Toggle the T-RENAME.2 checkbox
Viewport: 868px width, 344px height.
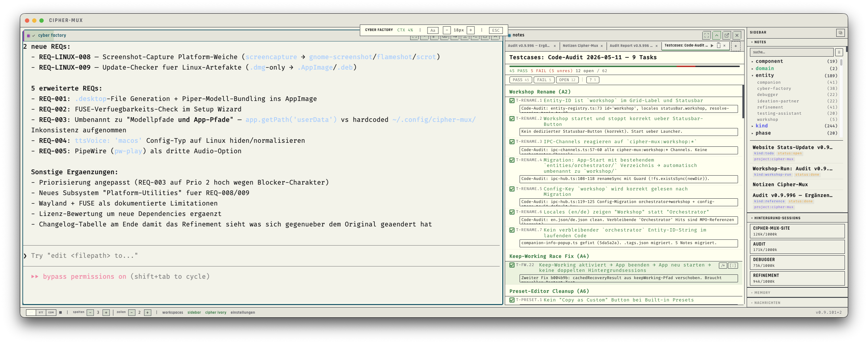[512, 119]
